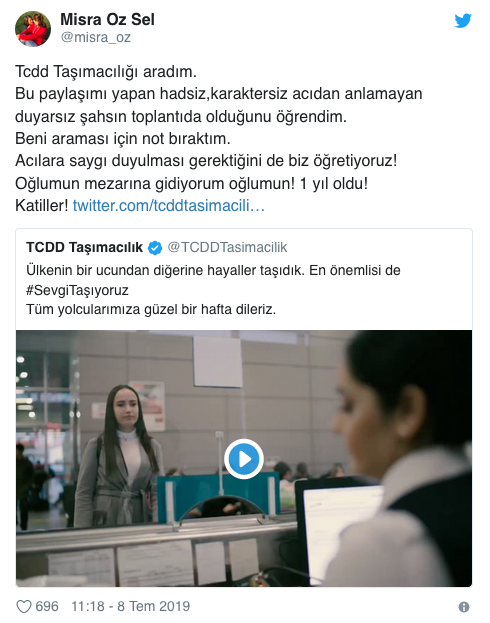This screenshot has height=623, width=490.
Task: Open the tweet info circle icon
Action: (x=464, y=607)
